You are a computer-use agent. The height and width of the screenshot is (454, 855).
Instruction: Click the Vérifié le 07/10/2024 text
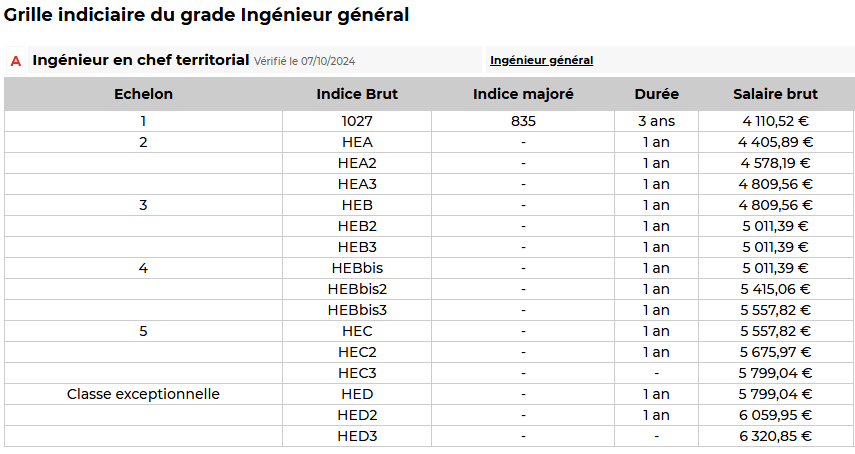(x=304, y=61)
